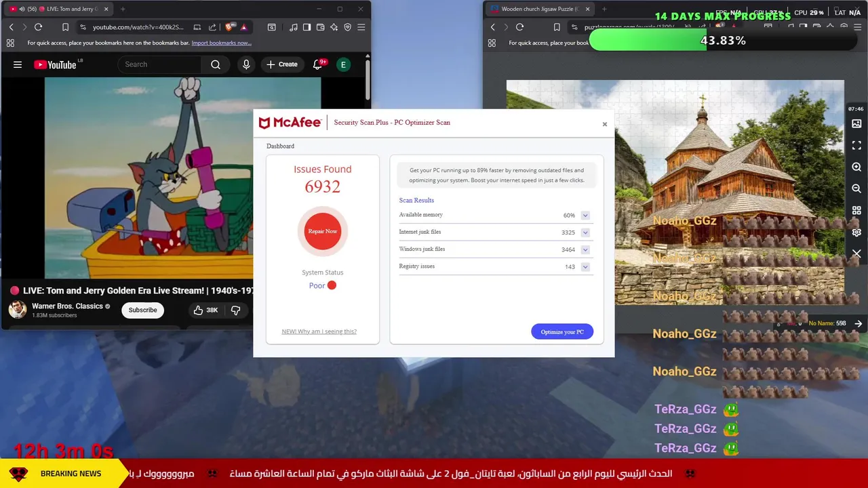868x488 pixels.
Task: Open Brave Shields lion icon in YouTube window
Action: coord(229,27)
